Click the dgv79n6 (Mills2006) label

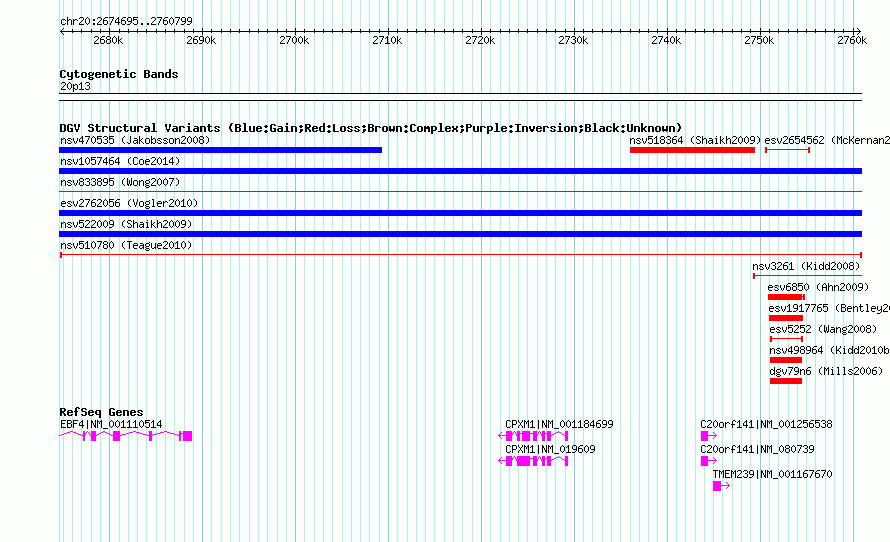point(826,371)
